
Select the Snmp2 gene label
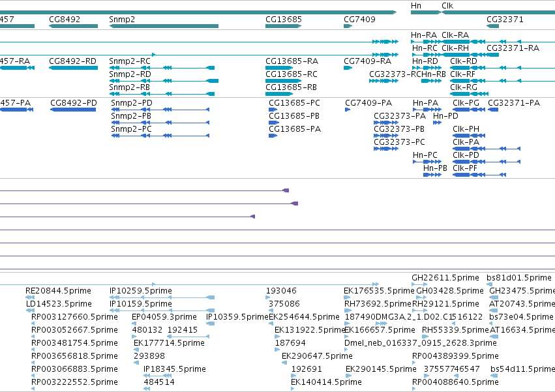tap(122, 20)
